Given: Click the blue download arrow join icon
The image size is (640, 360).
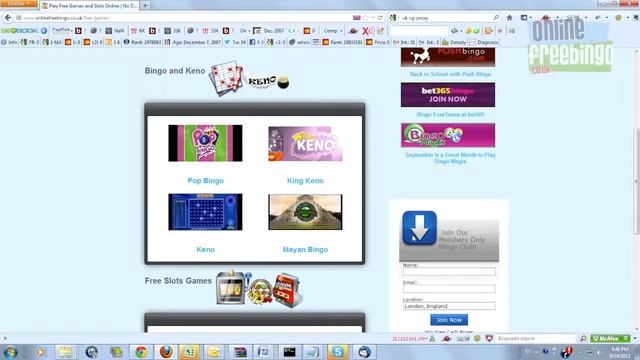Looking at the screenshot, I should pos(419,228).
